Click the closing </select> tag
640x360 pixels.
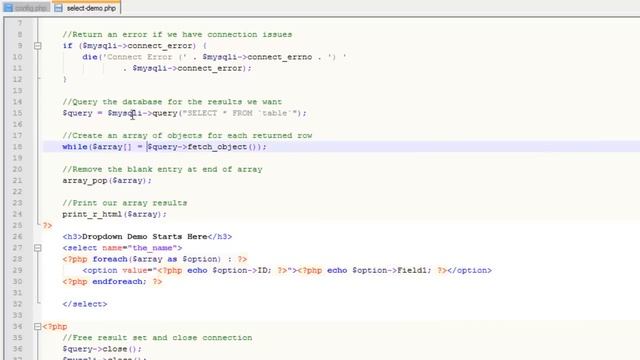point(85,304)
